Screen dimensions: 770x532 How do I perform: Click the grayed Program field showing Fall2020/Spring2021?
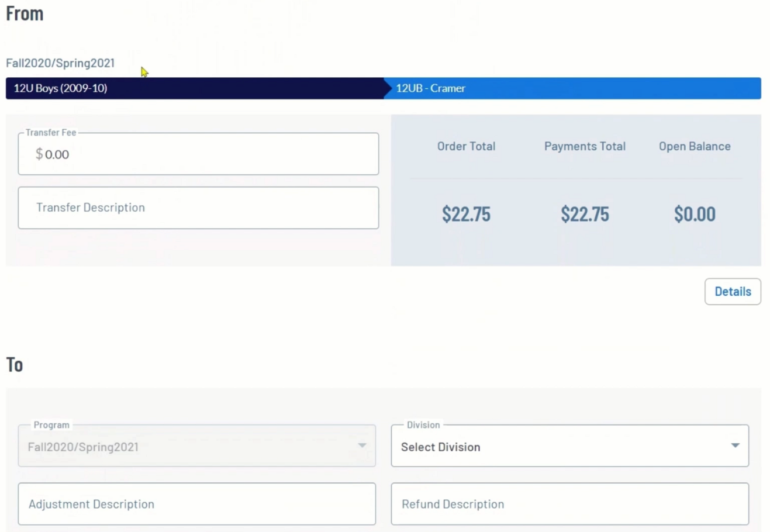pos(197,446)
